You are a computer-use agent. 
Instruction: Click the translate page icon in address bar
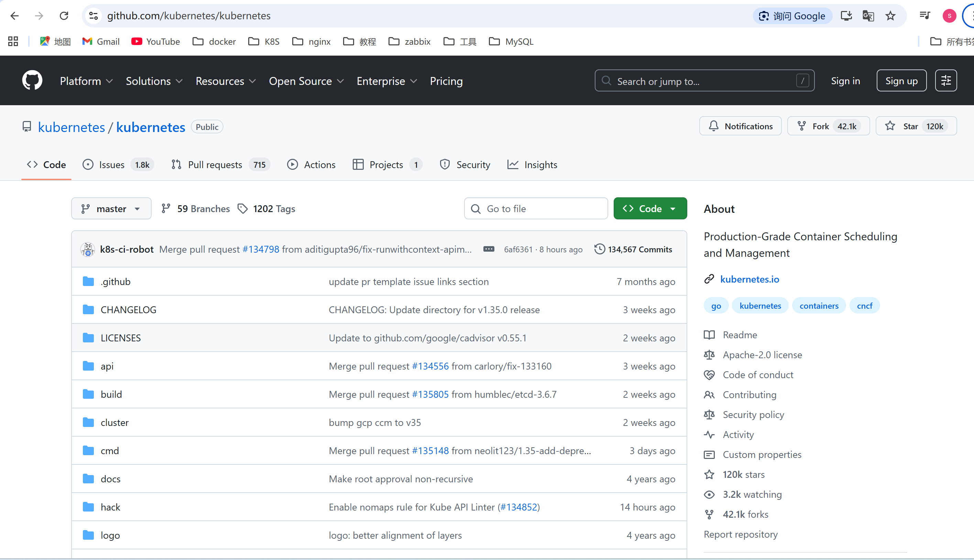tap(868, 16)
